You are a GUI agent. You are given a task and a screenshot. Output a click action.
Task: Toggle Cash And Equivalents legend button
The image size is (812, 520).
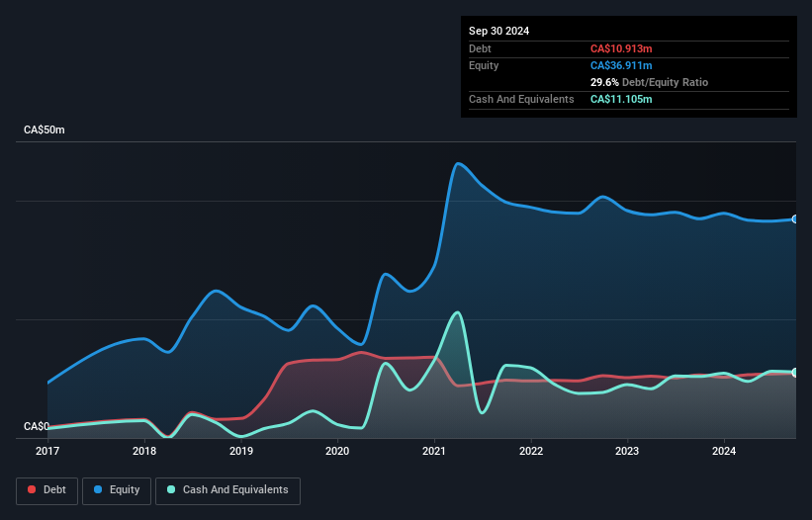[x=227, y=490]
